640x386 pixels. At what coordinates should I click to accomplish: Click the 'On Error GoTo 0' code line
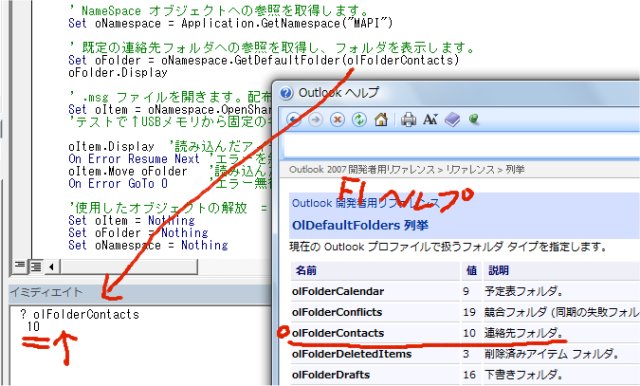118,184
